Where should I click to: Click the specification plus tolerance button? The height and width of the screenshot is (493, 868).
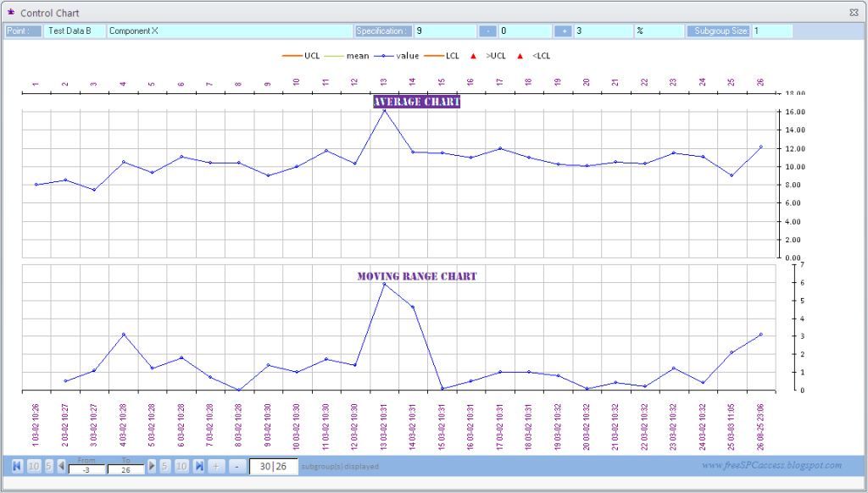[x=563, y=31]
